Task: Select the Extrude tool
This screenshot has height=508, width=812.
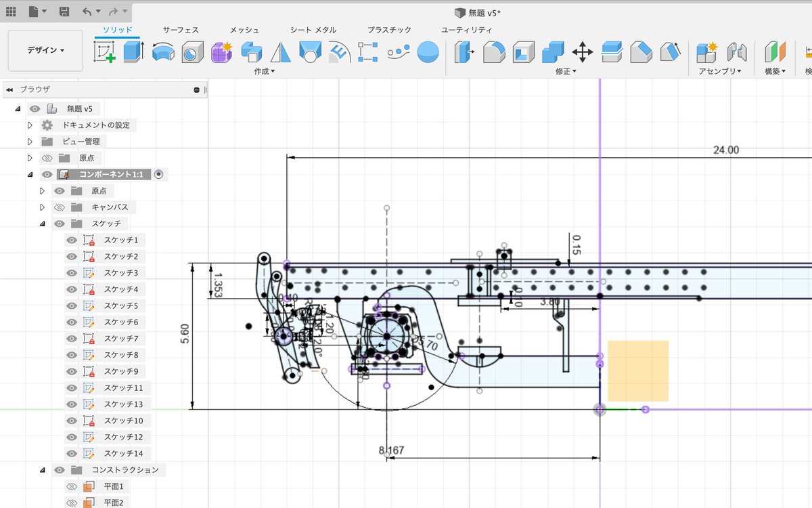Action: coord(133,52)
